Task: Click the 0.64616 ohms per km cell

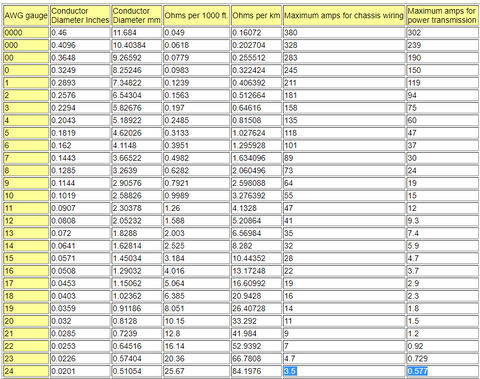Action: point(256,108)
